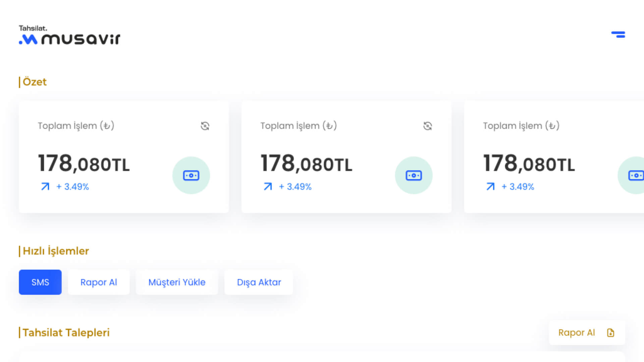This screenshot has height=362, width=644.
Task: Click partially visible money icon in third card
Action: pos(635,175)
